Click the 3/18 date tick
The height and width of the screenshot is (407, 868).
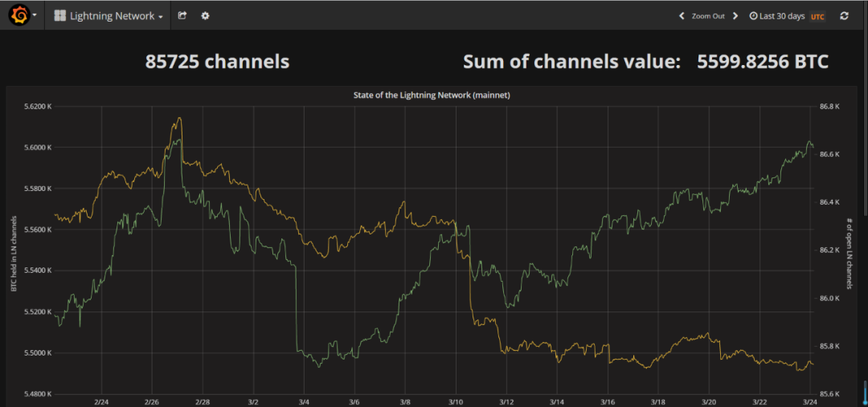pos(659,402)
